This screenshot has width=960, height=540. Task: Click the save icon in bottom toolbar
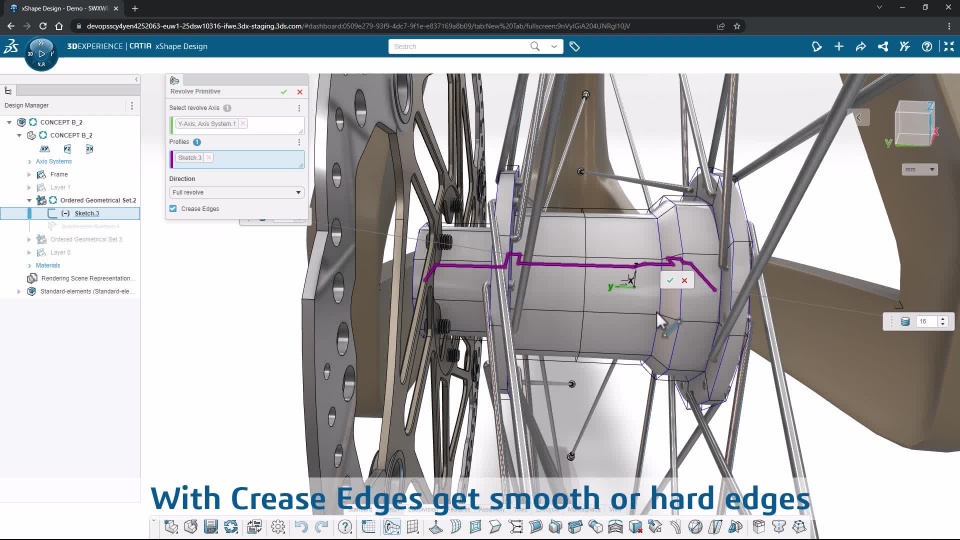pos(211,527)
